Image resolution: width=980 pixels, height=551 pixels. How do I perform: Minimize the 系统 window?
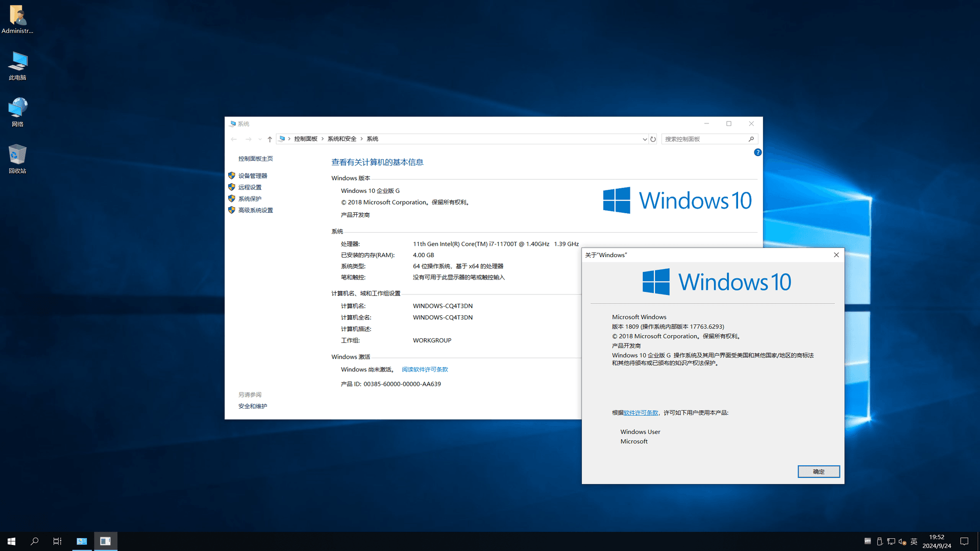click(x=706, y=123)
